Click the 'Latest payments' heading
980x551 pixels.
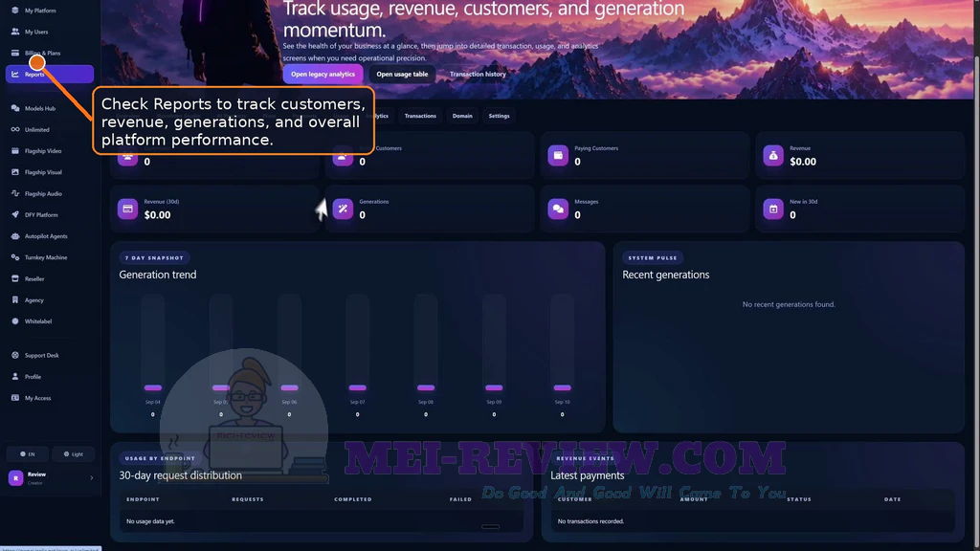pos(587,476)
